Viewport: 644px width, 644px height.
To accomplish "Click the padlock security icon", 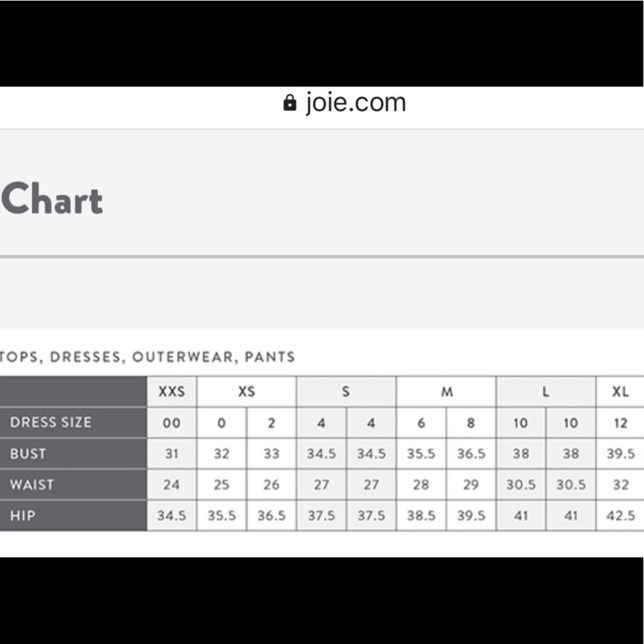I will pos(290,102).
